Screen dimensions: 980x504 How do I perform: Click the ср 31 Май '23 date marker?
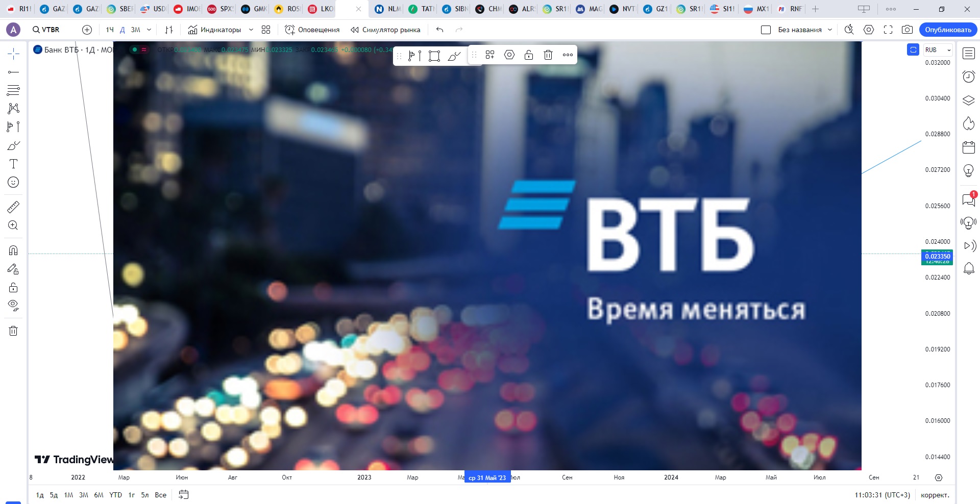coord(487,477)
